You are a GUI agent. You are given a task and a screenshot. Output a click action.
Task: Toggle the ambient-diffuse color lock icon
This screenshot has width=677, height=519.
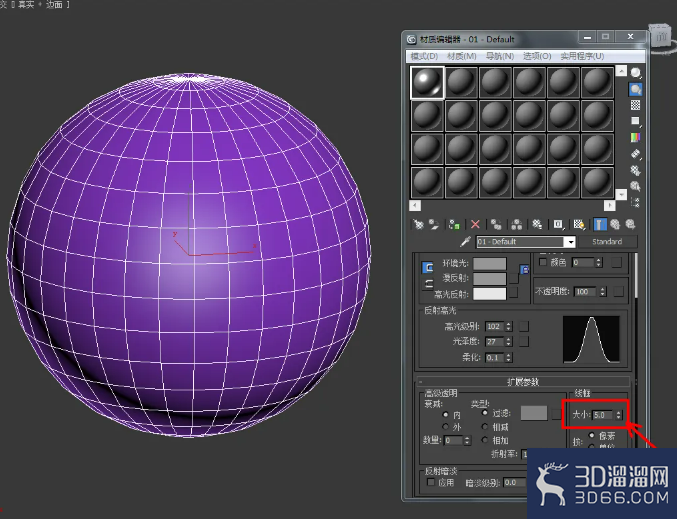428,268
